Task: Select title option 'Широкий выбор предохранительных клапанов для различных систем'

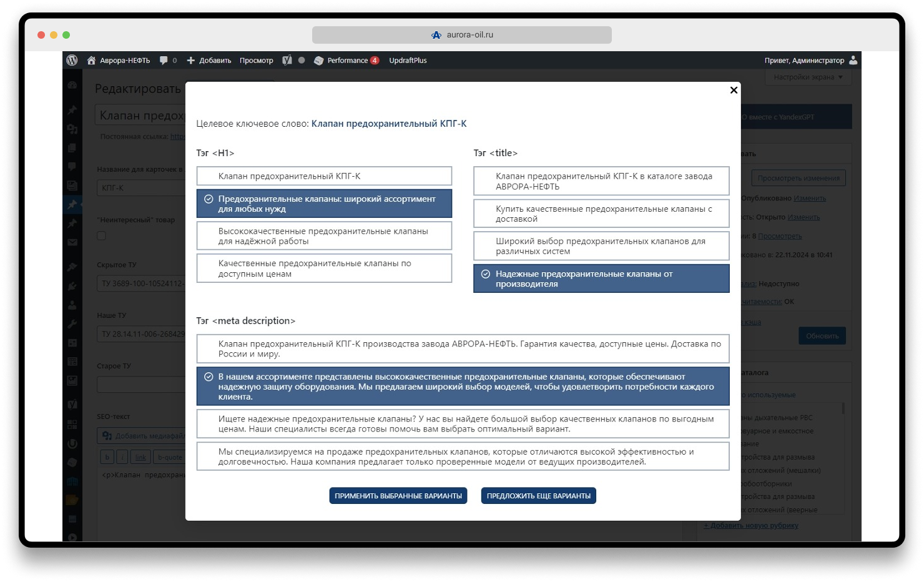Action: click(601, 246)
